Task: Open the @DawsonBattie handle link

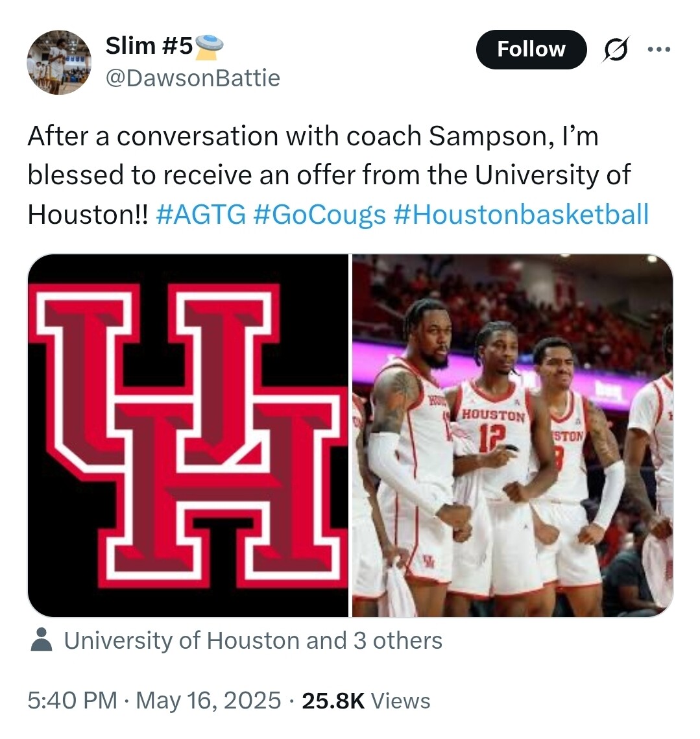Action: coord(193,78)
